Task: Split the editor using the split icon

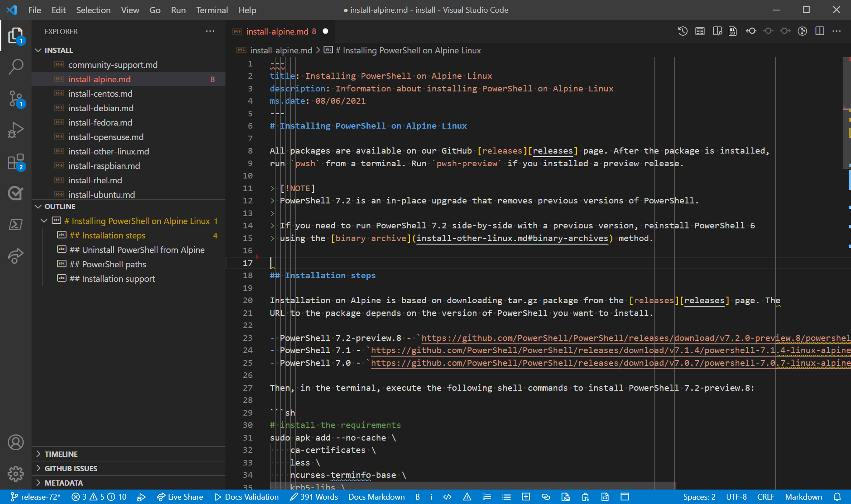Action: (x=819, y=31)
